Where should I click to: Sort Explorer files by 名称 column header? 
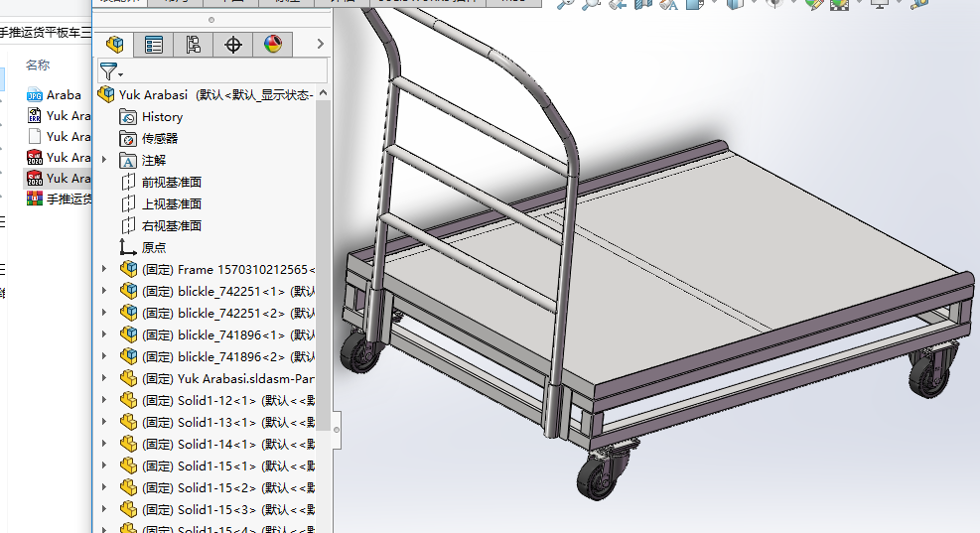(x=38, y=65)
